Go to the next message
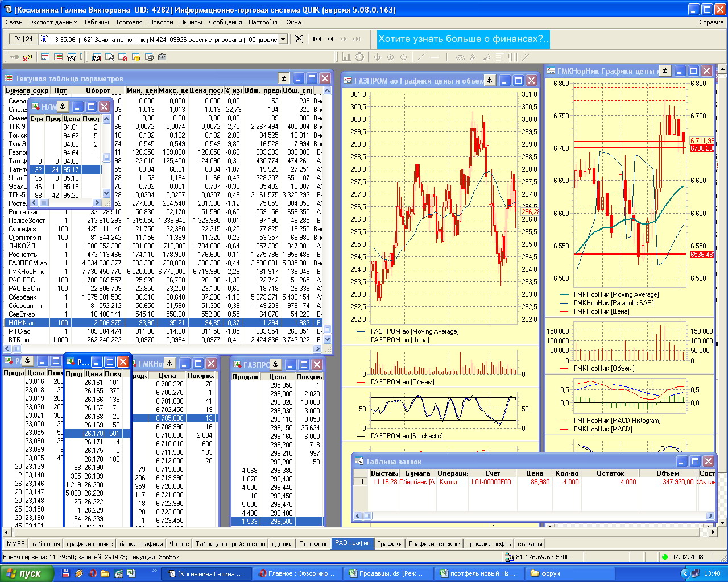The width and height of the screenshot is (728, 582). click(x=343, y=39)
